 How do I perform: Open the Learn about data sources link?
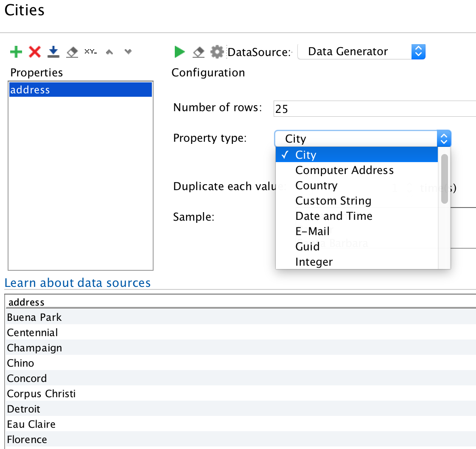pos(78,283)
